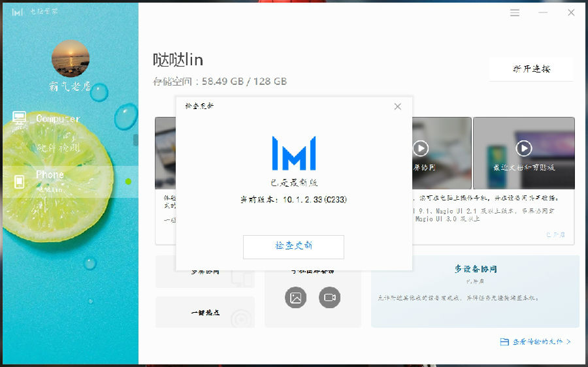Click the Phone device icon in sidebar
This screenshot has height=367, width=588.
tap(20, 182)
